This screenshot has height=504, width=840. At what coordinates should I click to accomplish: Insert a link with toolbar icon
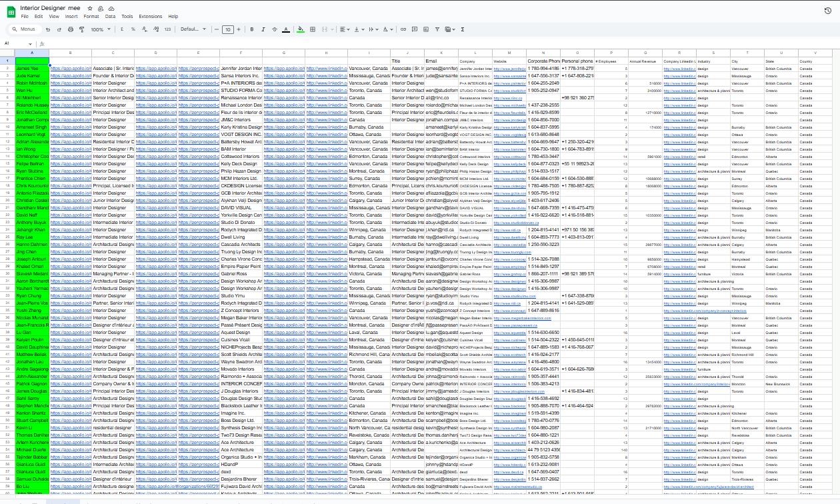pyautogui.click(x=403, y=29)
